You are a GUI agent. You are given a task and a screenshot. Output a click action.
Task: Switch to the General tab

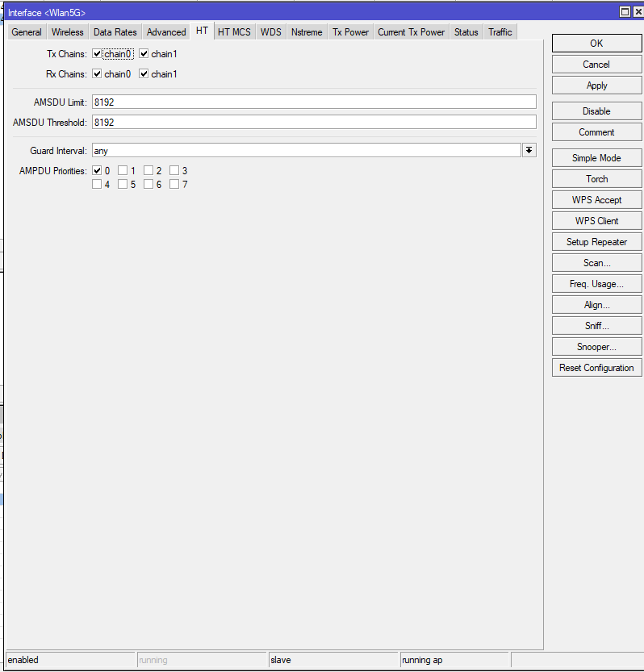click(27, 32)
